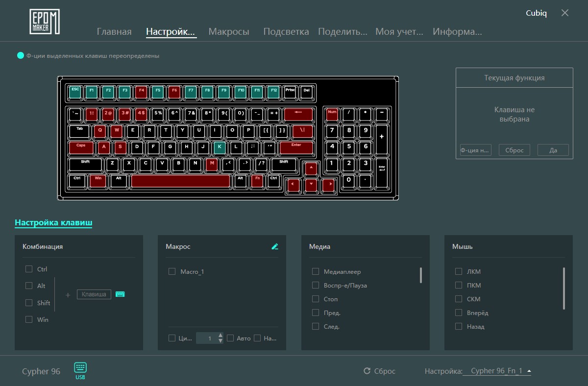The image size is (588, 386).
Task: Check the Медиаплеер media option
Action: pyautogui.click(x=316, y=271)
